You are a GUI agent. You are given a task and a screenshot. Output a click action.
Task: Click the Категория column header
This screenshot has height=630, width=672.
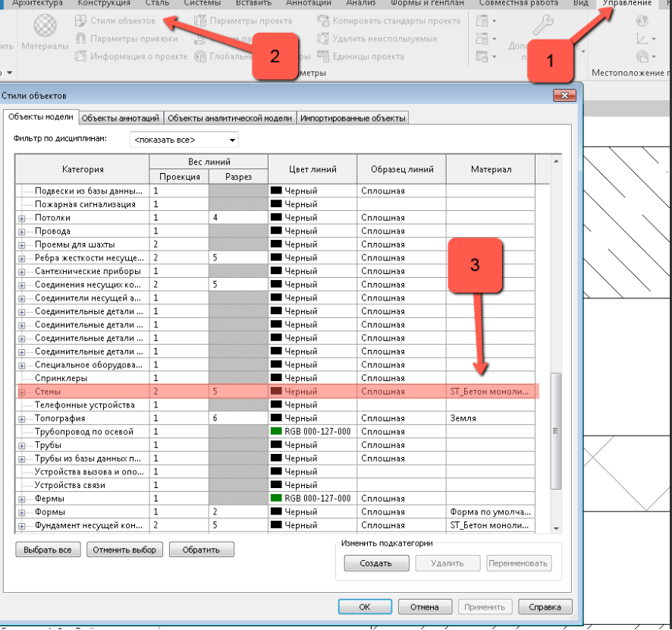point(82,169)
